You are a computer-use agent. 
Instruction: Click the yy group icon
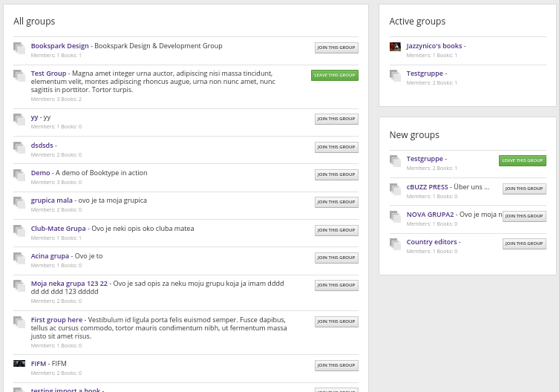[x=19, y=120]
